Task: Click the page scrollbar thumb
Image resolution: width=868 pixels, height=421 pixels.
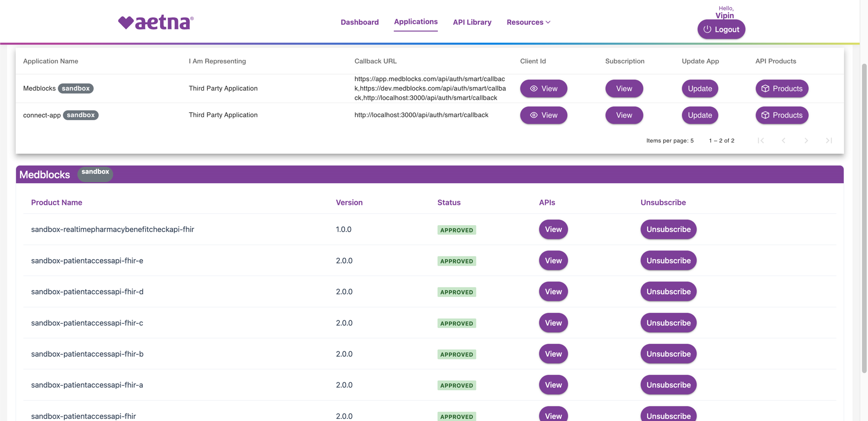Action: 864,218
